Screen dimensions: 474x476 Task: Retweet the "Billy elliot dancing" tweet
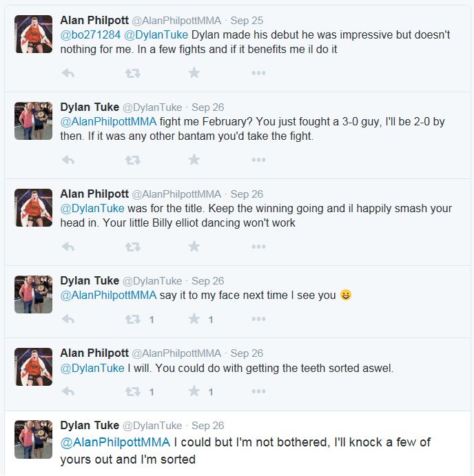tap(133, 247)
